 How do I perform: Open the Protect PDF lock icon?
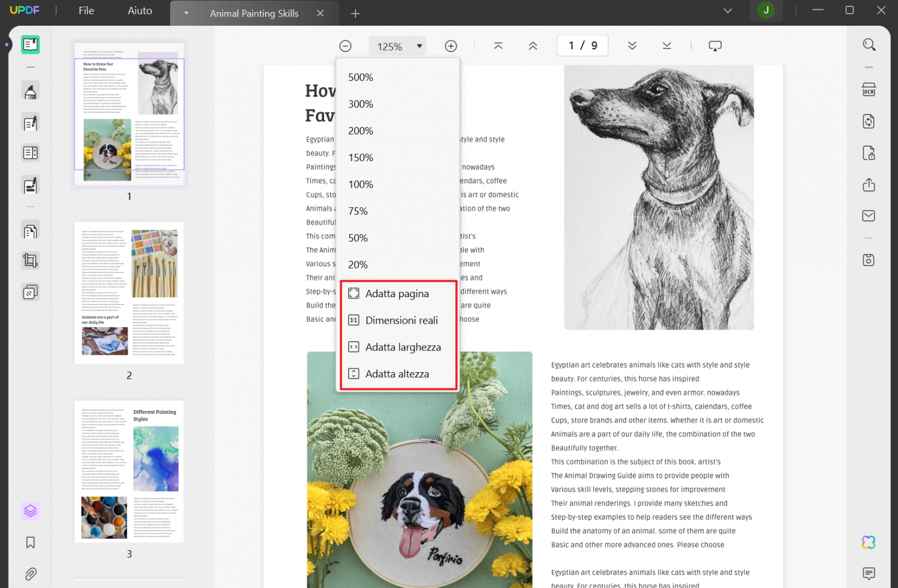pos(869,153)
